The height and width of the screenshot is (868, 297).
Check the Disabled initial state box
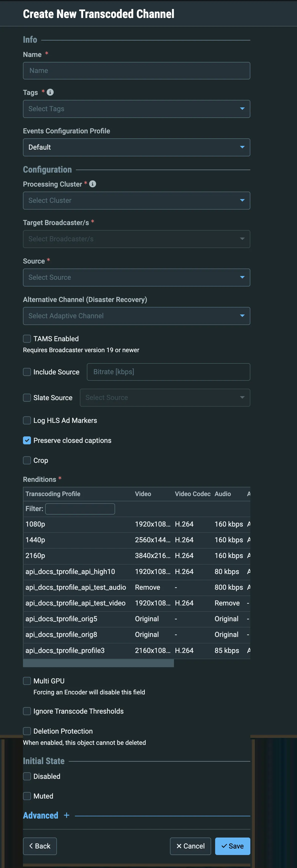tap(27, 776)
